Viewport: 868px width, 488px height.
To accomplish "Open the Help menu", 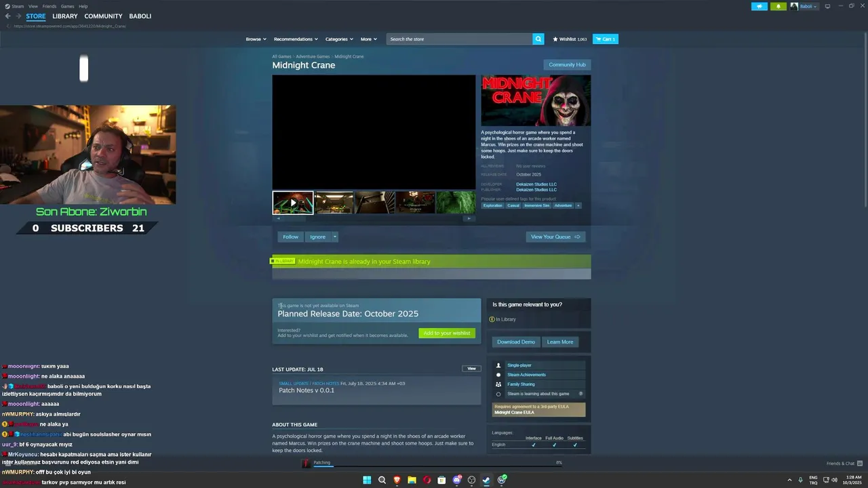I will pos(83,6).
